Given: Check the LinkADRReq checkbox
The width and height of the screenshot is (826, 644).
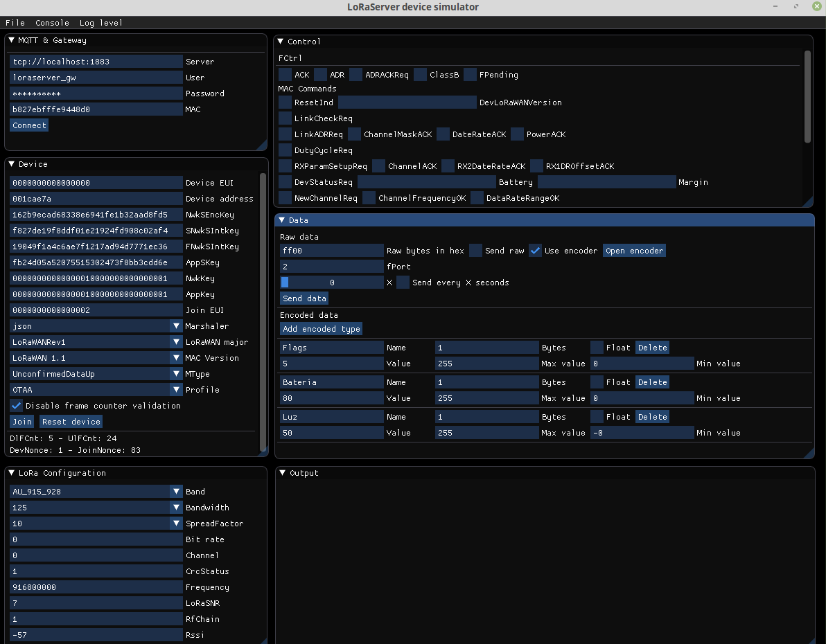Looking at the screenshot, I should (x=285, y=134).
